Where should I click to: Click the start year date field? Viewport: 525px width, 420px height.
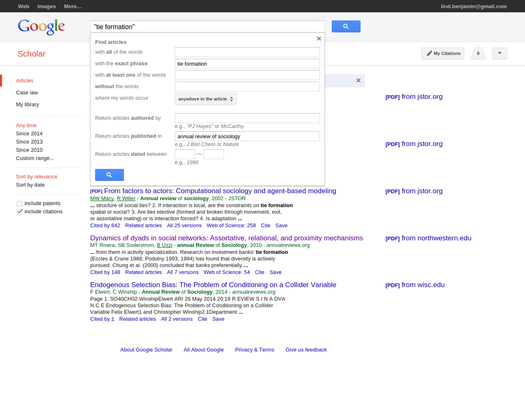[x=185, y=154]
